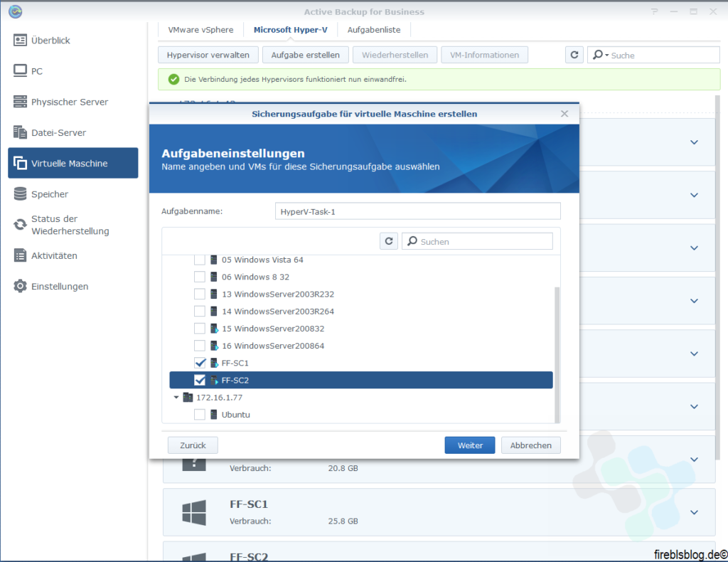Open Überblick in the sidebar

click(x=50, y=41)
